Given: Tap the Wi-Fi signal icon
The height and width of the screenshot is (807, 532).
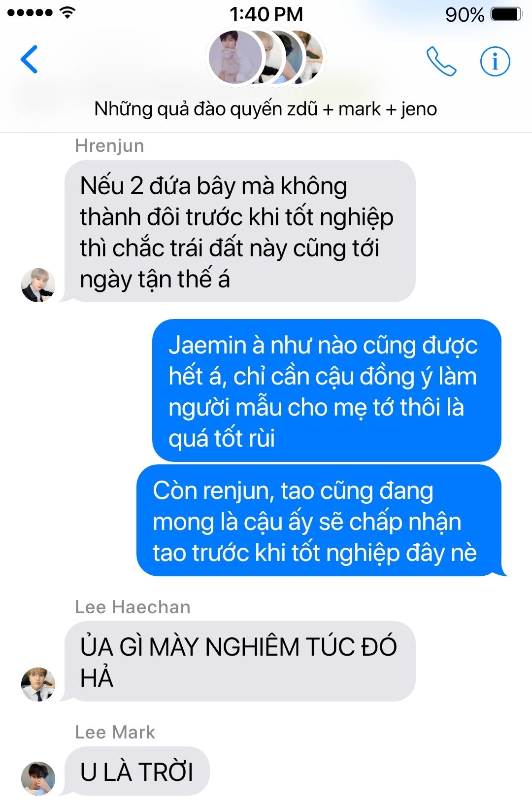Looking at the screenshot, I should pyautogui.click(x=67, y=13).
